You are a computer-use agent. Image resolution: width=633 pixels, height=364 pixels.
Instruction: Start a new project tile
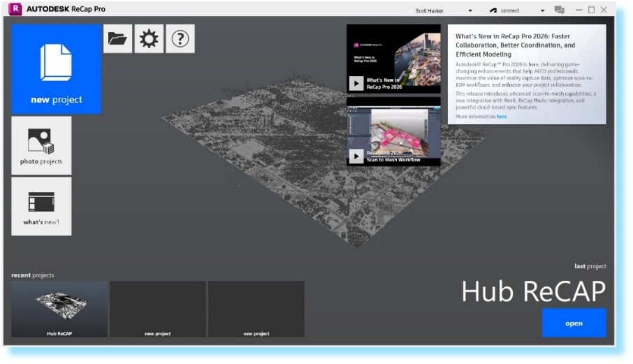click(56, 69)
